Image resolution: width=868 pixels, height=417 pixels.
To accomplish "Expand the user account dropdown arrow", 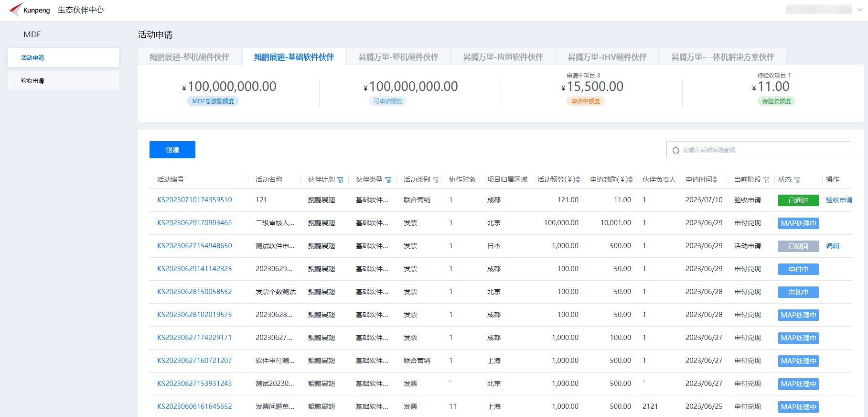I will click(x=860, y=10).
